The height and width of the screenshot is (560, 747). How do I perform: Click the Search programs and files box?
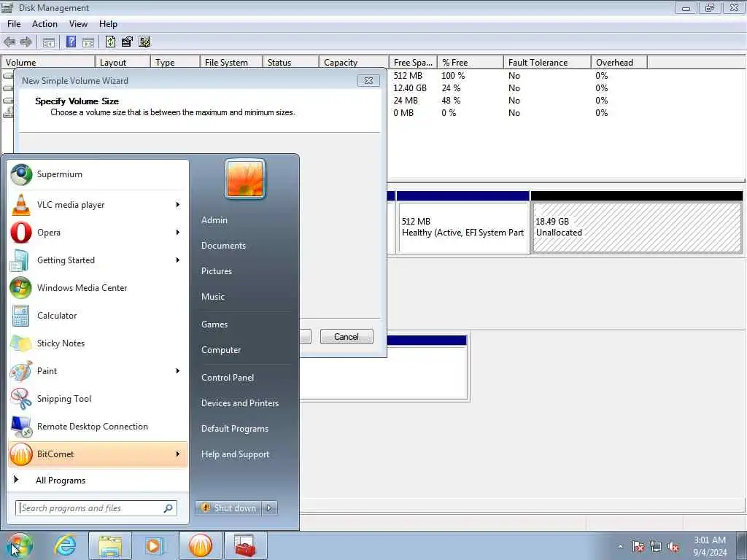click(x=96, y=508)
